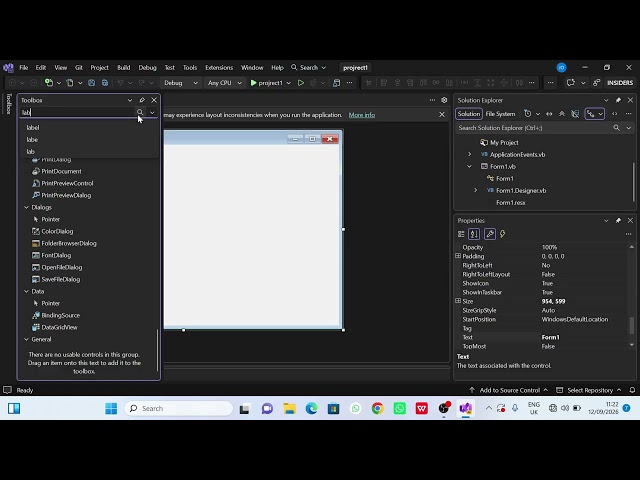
Task: Click the toolbox search magnifier icon
Action: pos(140,112)
